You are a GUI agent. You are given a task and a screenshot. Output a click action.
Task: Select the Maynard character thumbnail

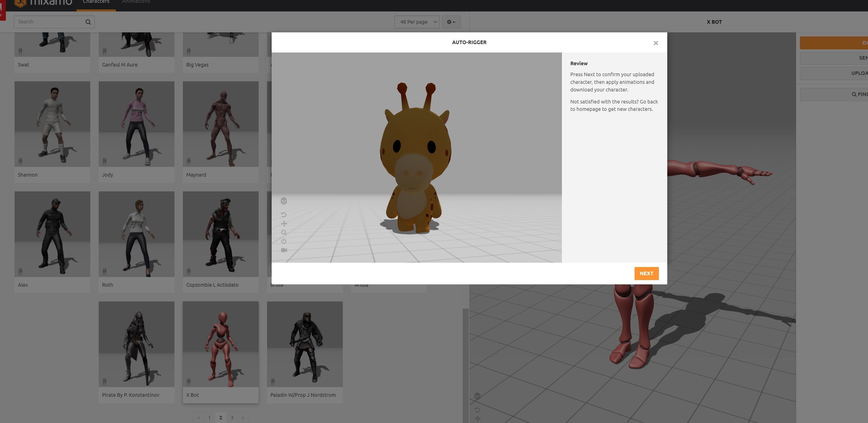pyautogui.click(x=221, y=124)
